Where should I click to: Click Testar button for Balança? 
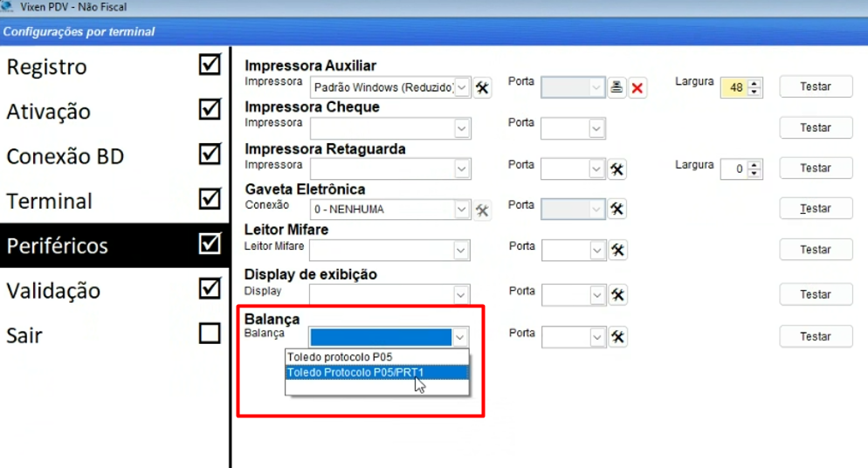(816, 336)
